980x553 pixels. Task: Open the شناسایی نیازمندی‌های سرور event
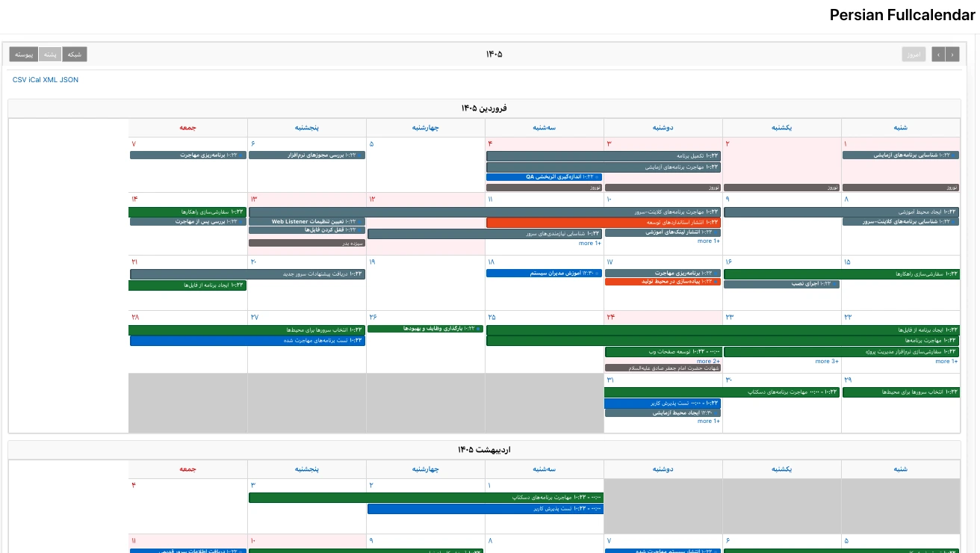[484, 234]
